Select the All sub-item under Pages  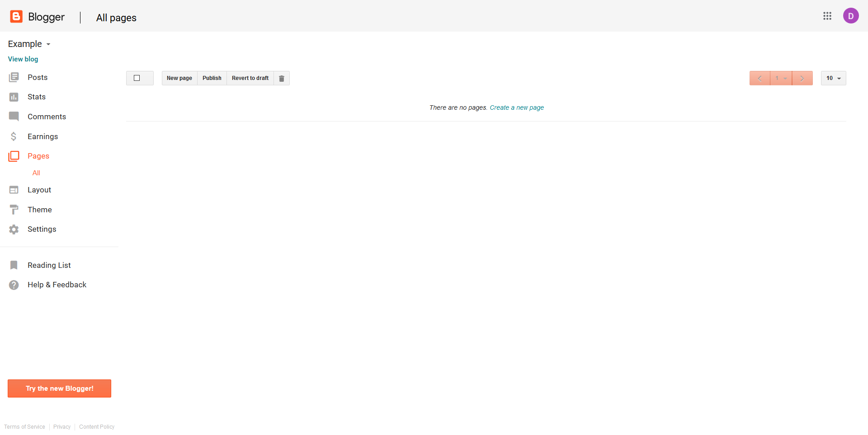(x=36, y=173)
